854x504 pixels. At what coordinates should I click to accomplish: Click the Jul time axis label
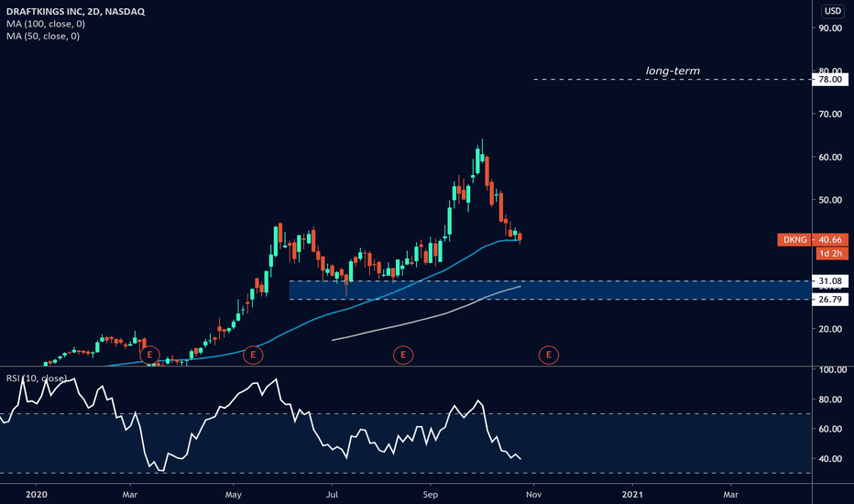(x=332, y=495)
